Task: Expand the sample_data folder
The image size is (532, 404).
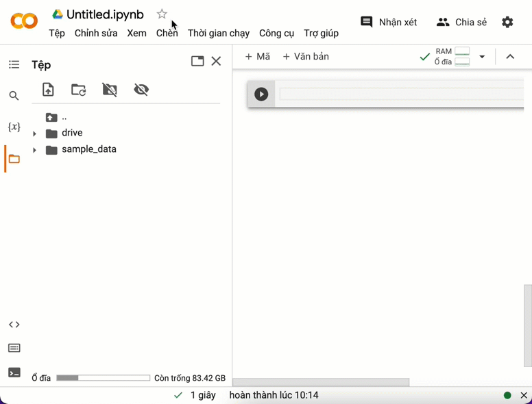Action: [34, 150]
